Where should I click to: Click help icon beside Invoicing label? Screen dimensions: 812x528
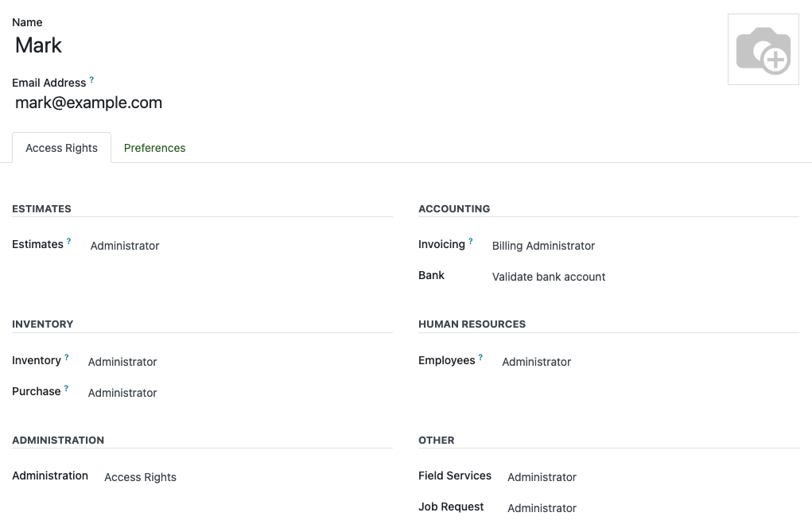(x=471, y=241)
